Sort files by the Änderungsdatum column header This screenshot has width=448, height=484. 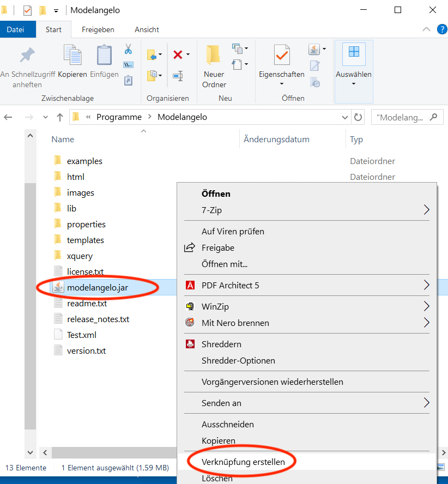(276, 140)
